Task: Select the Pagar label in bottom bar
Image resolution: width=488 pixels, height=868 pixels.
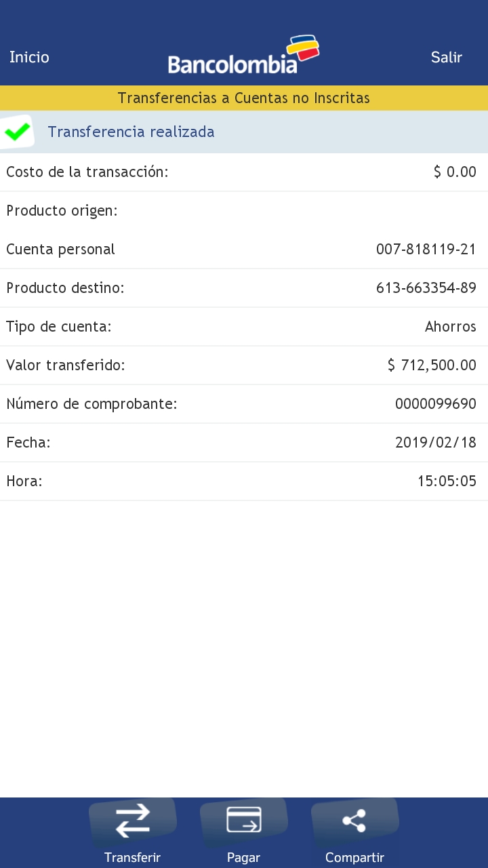Action: [244, 857]
